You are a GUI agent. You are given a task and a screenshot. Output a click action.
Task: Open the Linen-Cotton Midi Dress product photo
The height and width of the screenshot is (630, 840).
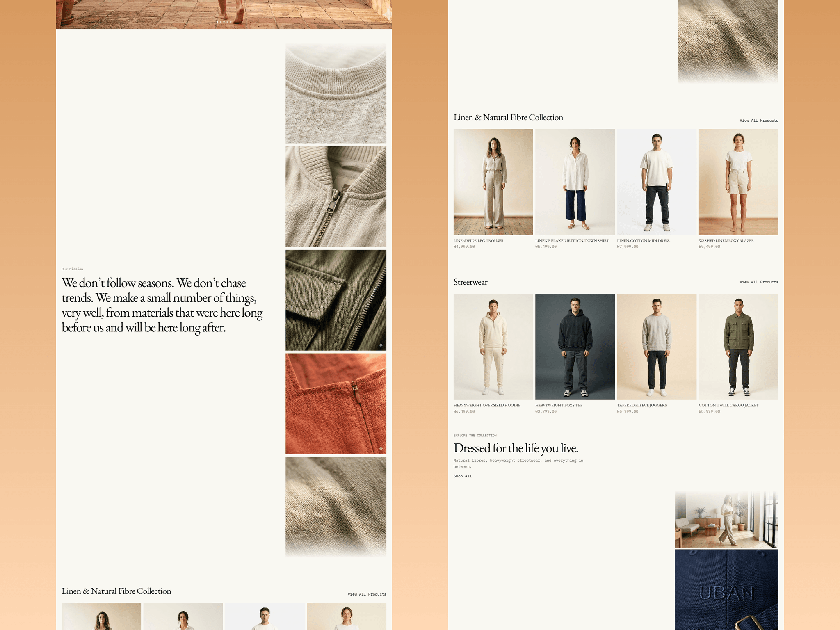pyautogui.click(x=657, y=182)
